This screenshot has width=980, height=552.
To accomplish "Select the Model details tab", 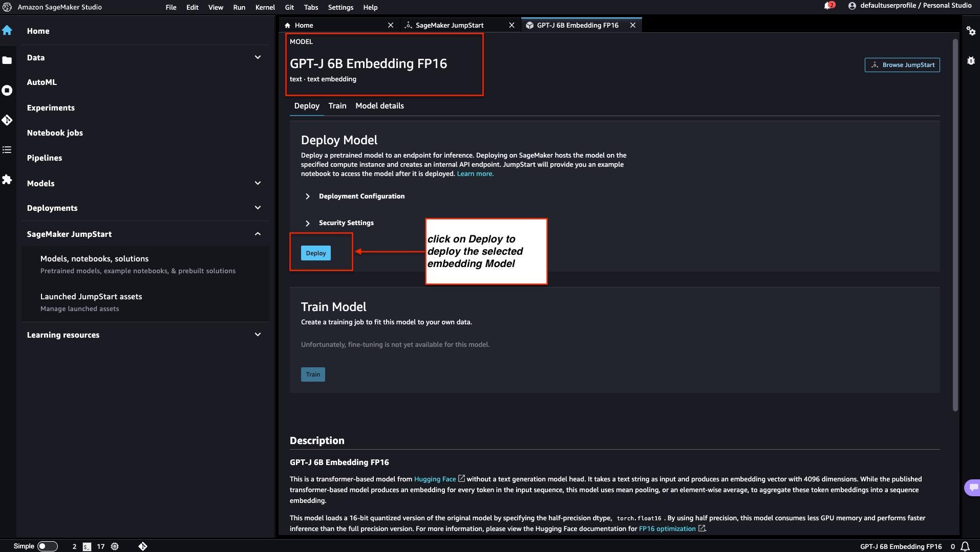I will pyautogui.click(x=379, y=106).
